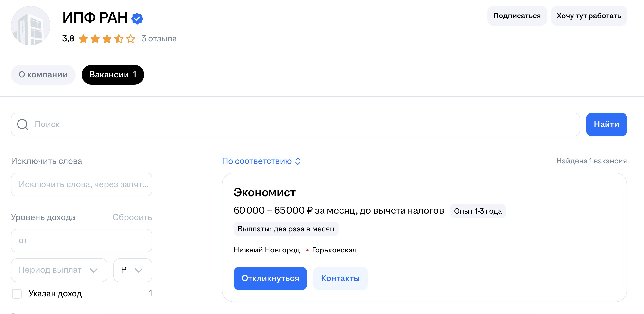Click the blue verified badge icon

pyautogui.click(x=137, y=18)
